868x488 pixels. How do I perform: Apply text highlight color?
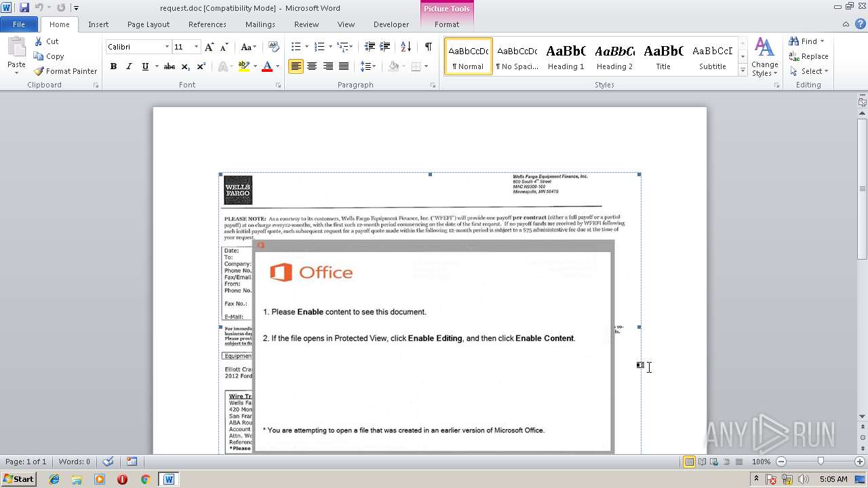pos(243,66)
